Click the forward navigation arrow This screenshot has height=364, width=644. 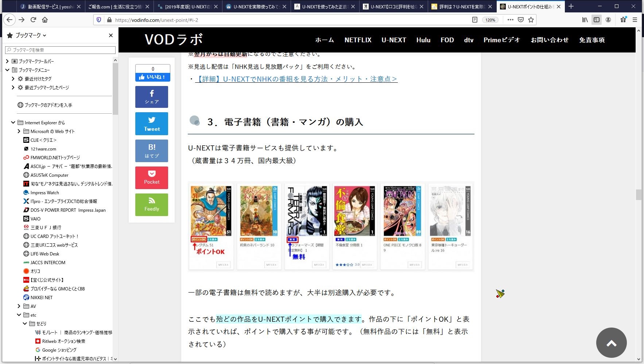pos(22,20)
